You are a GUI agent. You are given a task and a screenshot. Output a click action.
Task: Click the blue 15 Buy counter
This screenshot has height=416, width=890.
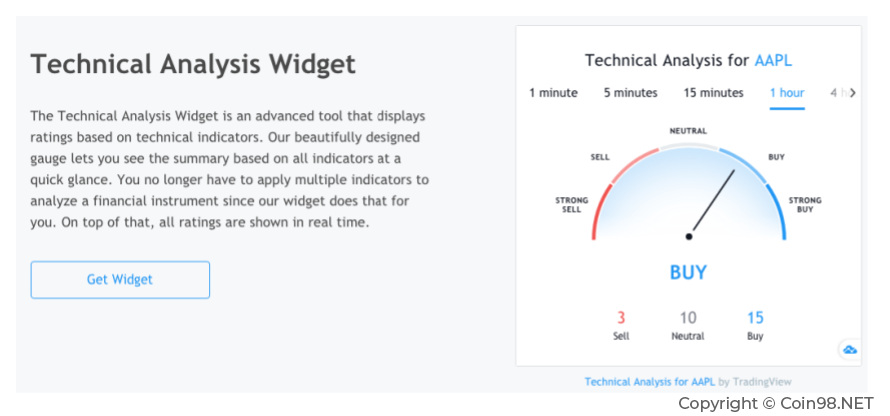click(755, 319)
